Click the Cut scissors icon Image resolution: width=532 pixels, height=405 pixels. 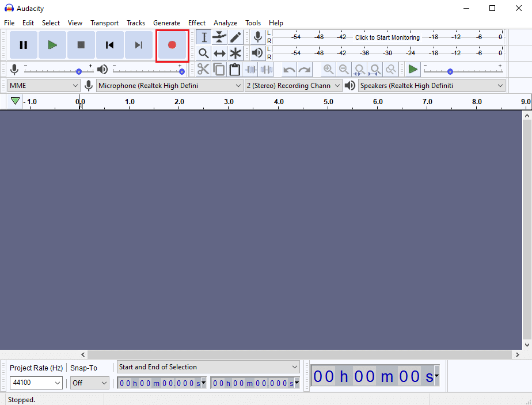tap(203, 70)
